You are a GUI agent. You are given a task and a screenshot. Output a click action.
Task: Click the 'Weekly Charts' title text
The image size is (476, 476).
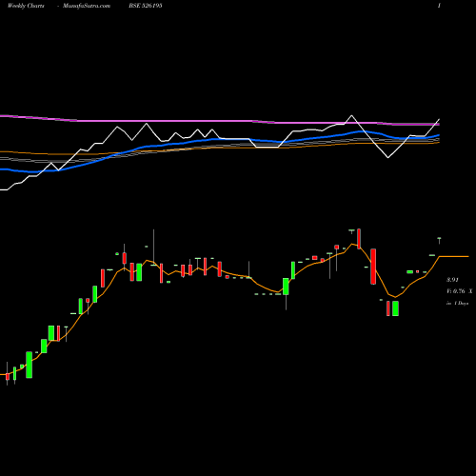point(26,6)
